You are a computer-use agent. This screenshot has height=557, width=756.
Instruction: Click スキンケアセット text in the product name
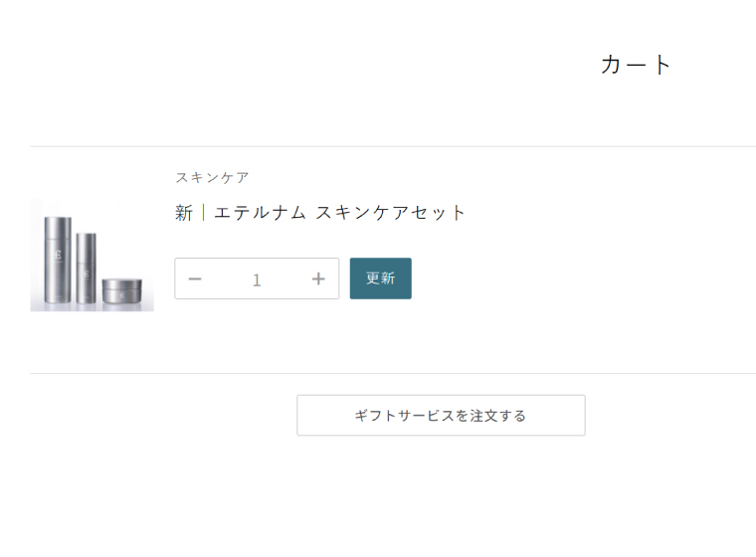point(391,212)
